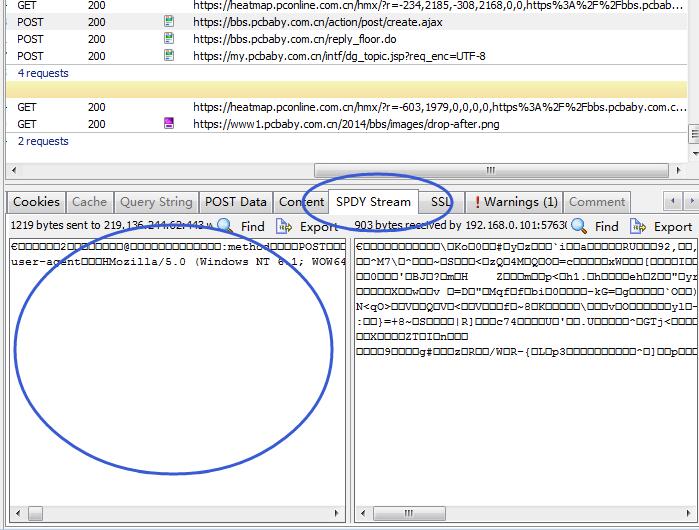Click the page icon beside dg_topic.jsp request
Screen dimensions: 699x530
(169, 56)
